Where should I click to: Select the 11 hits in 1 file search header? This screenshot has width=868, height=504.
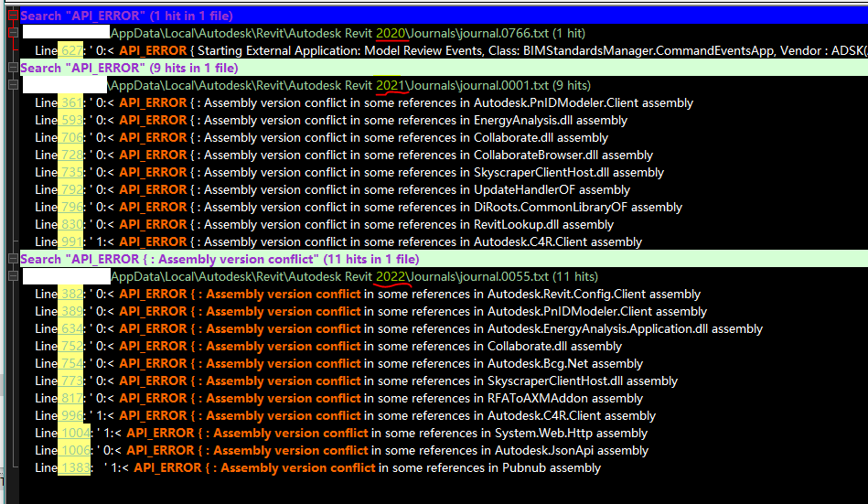(x=444, y=259)
